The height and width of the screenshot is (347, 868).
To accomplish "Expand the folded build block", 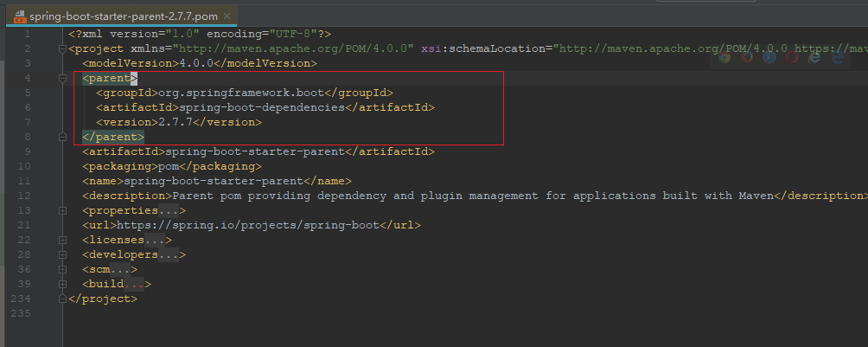I will pos(62,285).
